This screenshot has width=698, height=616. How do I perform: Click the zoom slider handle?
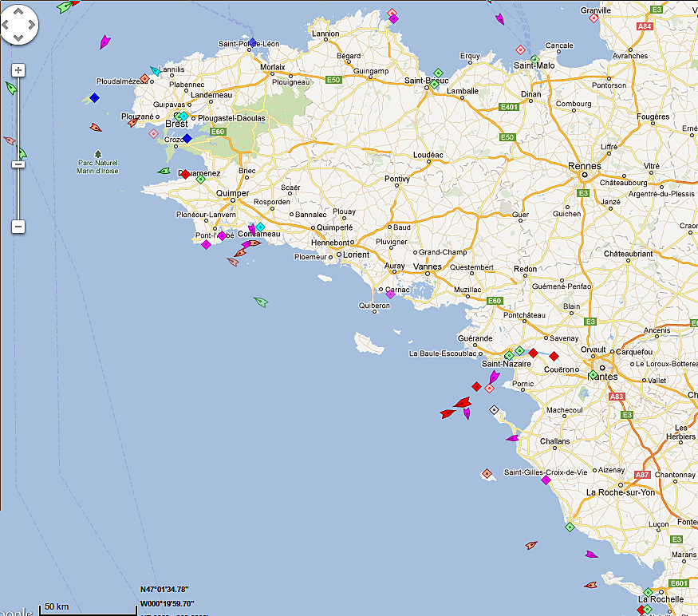pos(18,164)
